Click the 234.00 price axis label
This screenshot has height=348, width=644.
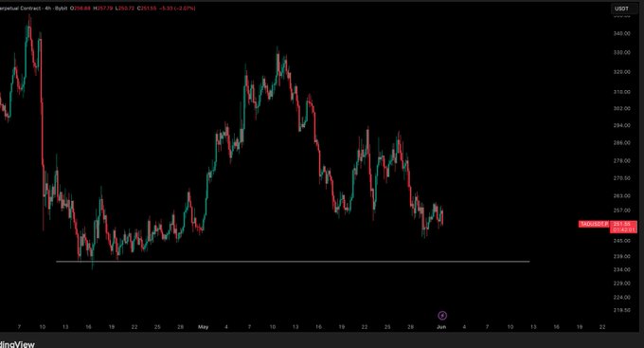[622, 269]
